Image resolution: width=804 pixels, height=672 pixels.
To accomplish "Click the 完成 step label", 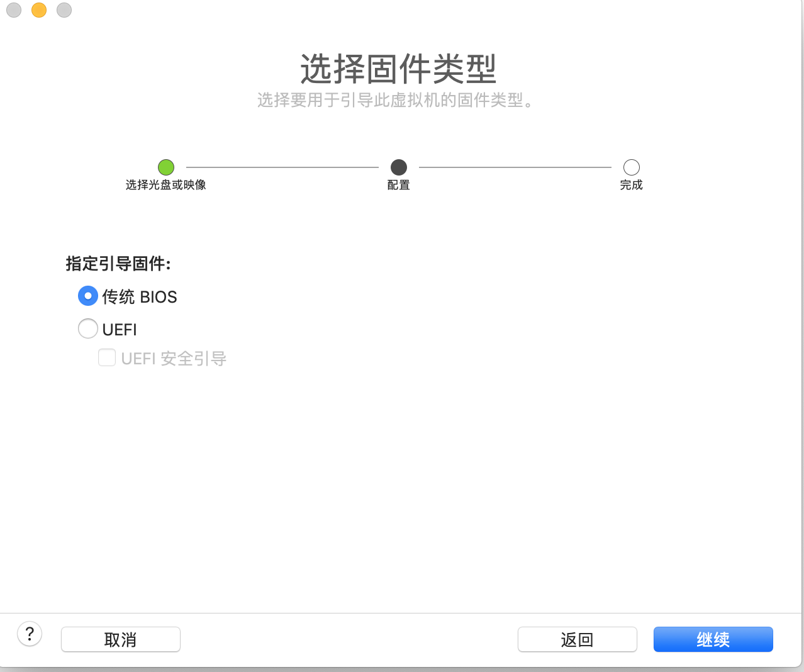I will coord(631,185).
